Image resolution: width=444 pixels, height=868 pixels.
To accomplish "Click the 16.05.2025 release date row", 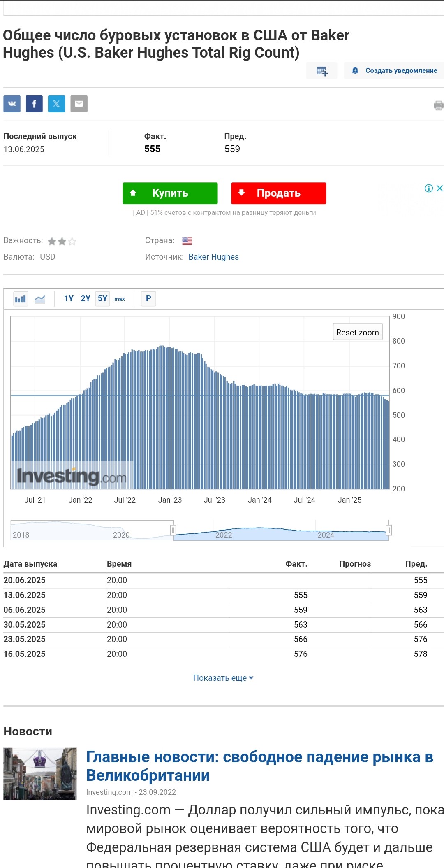I will coord(224,654).
